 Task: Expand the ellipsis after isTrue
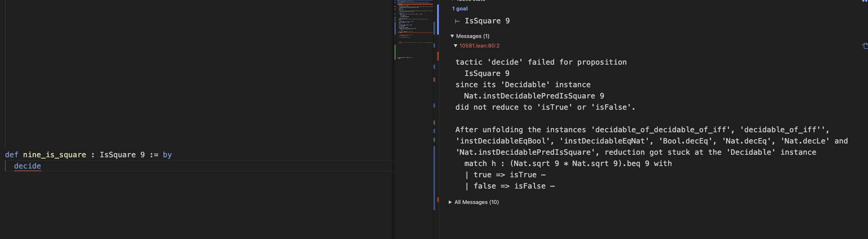click(x=543, y=175)
